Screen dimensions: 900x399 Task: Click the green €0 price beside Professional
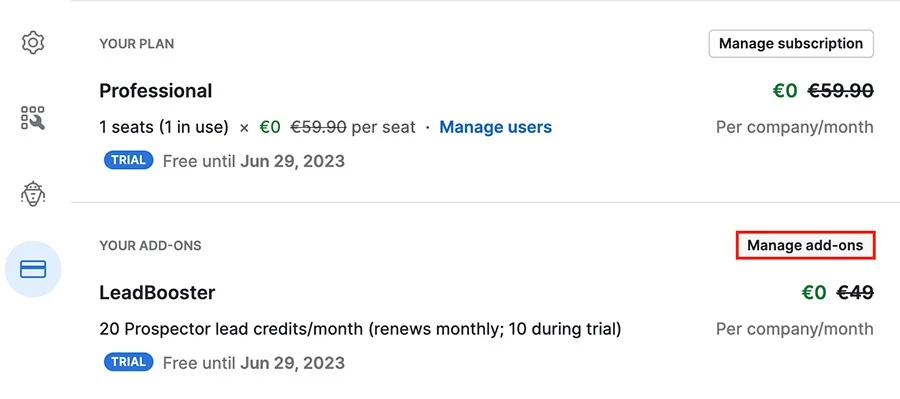(x=785, y=91)
